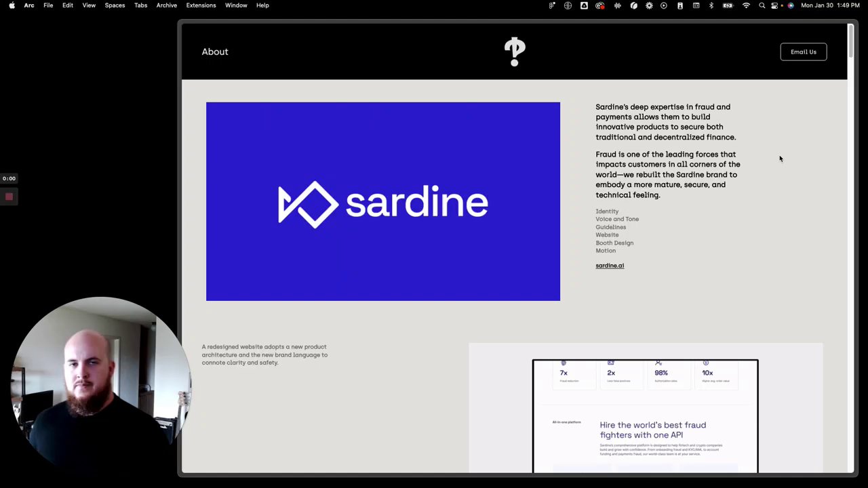Open the Window menu
This screenshot has width=868, height=488.
click(x=236, y=5)
